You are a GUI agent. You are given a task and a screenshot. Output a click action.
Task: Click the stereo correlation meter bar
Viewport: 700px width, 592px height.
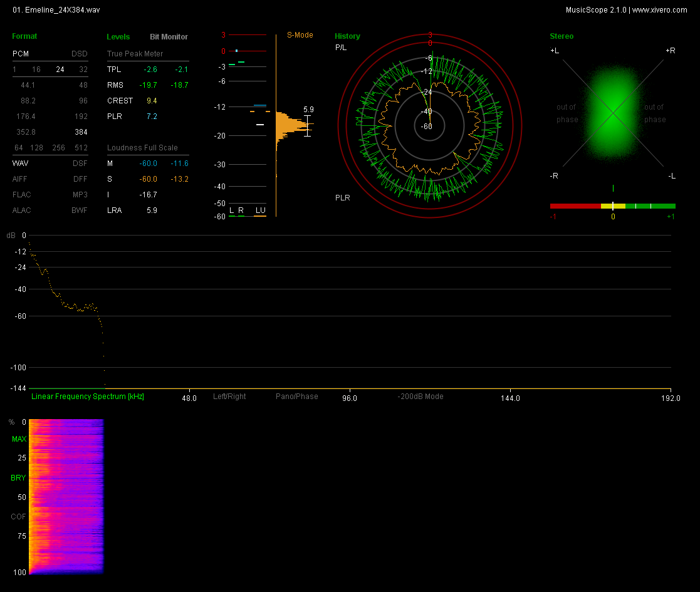pyautogui.click(x=612, y=206)
